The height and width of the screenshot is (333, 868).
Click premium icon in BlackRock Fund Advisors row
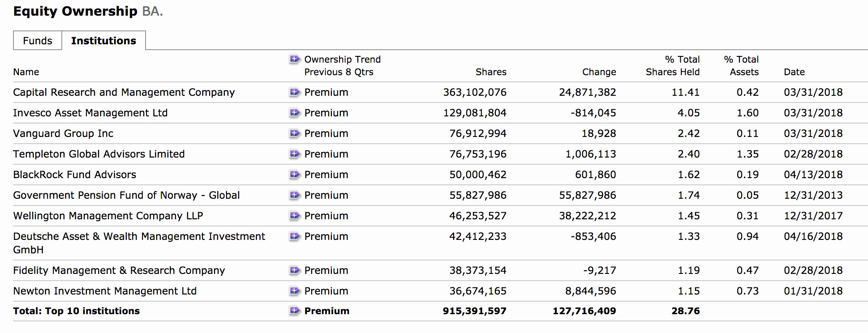tap(294, 175)
